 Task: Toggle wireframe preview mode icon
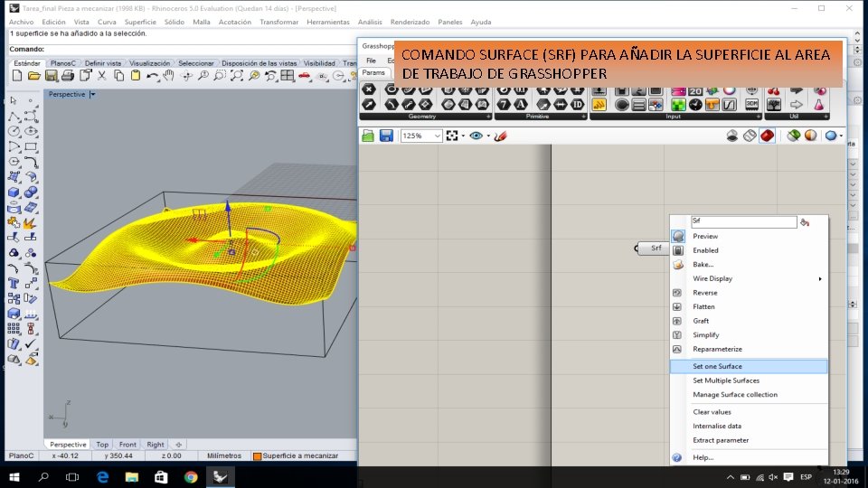(x=750, y=136)
